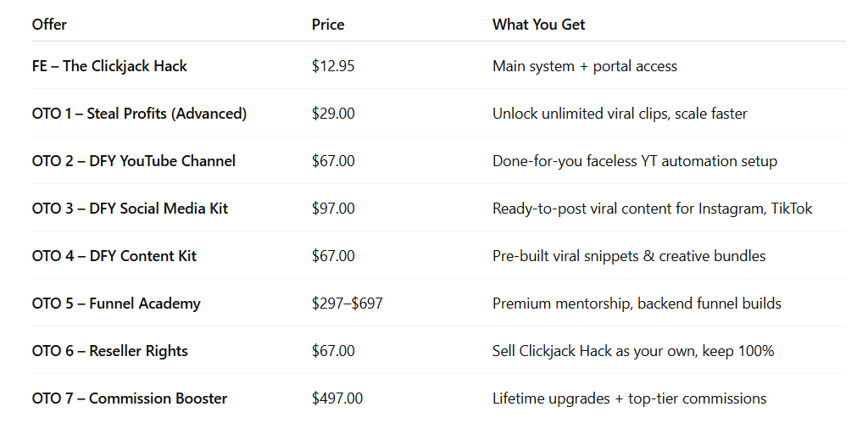Click 'Main system + portal access' description

[x=585, y=66]
